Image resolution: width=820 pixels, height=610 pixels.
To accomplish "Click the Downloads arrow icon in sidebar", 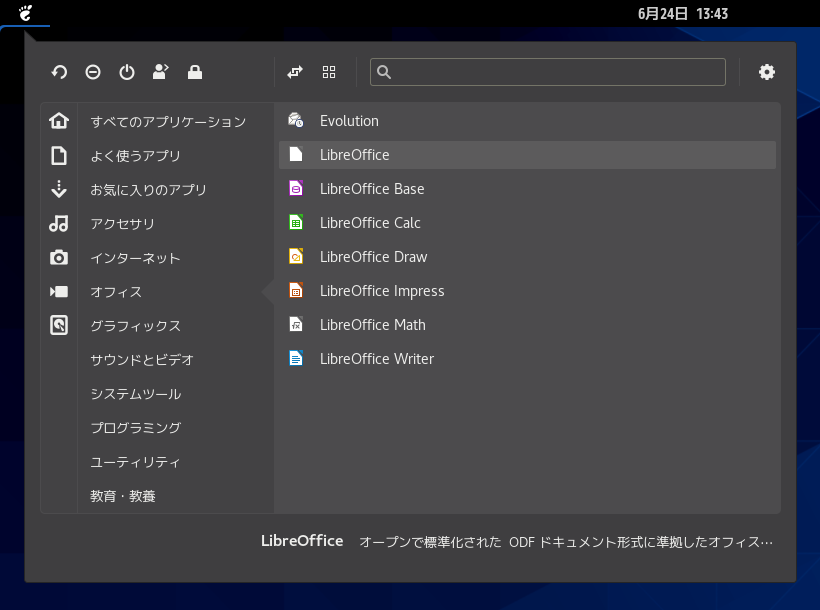I will pos(59,189).
